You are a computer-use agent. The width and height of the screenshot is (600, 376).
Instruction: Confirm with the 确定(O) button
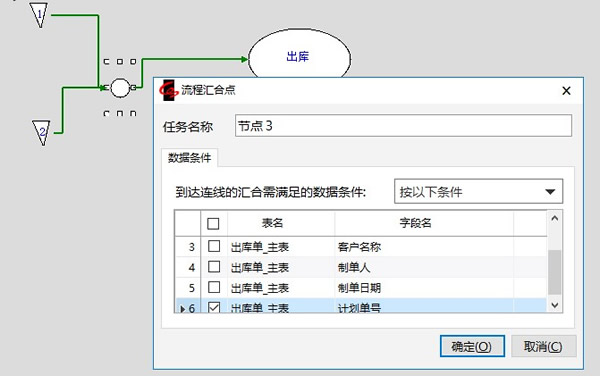(x=472, y=346)
